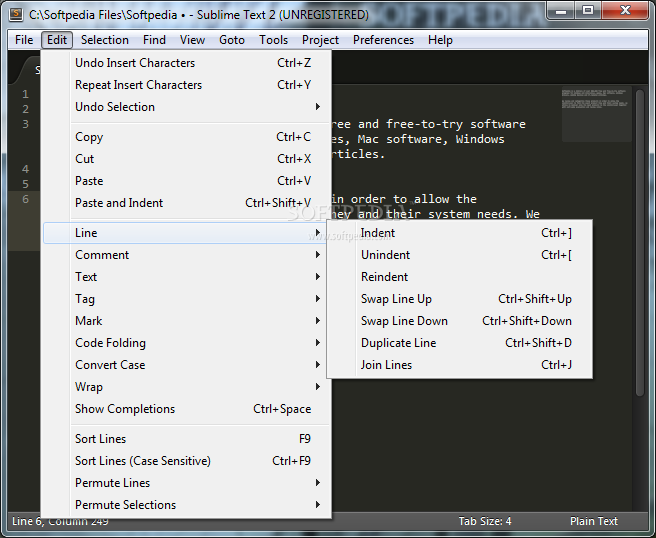This screenshot has width=656, height=538.
Task: Open the Tools menu
Action: pos(273,40)
